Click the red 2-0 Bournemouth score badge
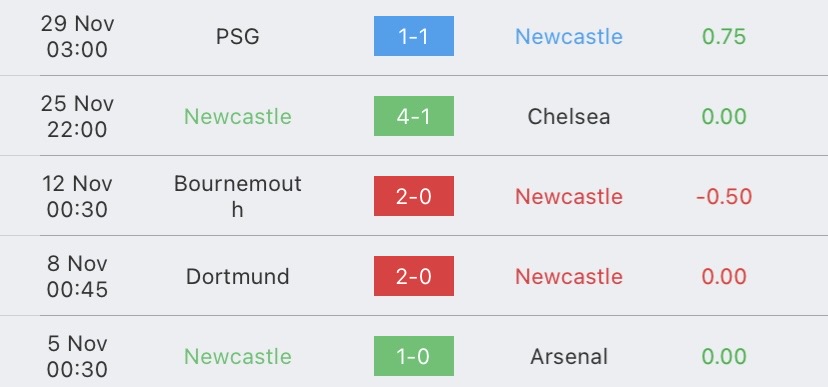This screenshot has height=387, width=828. tap(413, 196)
